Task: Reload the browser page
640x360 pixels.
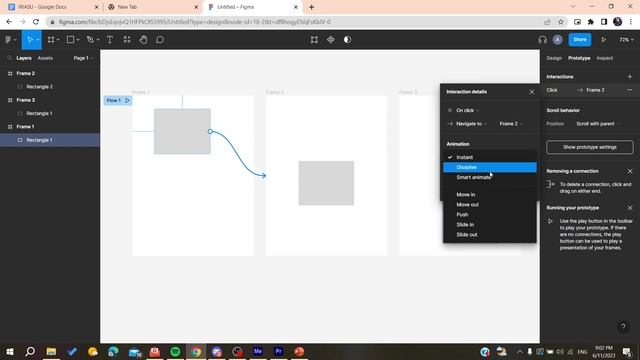Action: pyautogui.click(x=36, y=22)
